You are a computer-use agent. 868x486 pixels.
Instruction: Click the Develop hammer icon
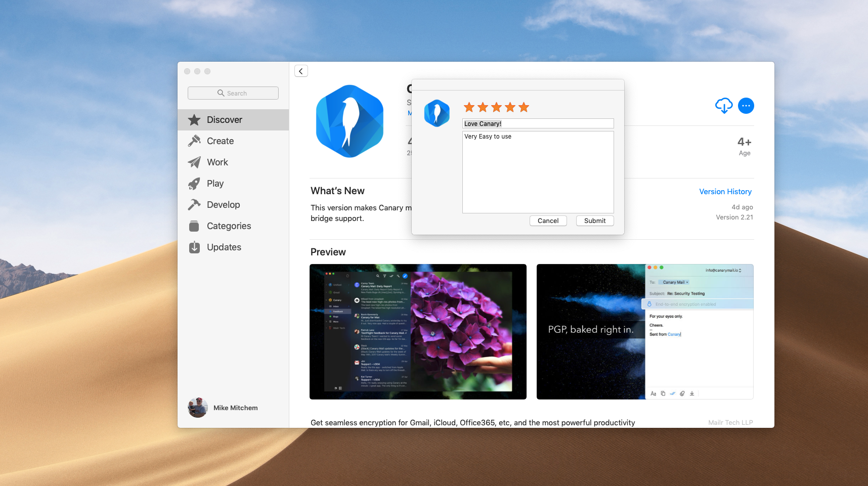coord(194,205)
